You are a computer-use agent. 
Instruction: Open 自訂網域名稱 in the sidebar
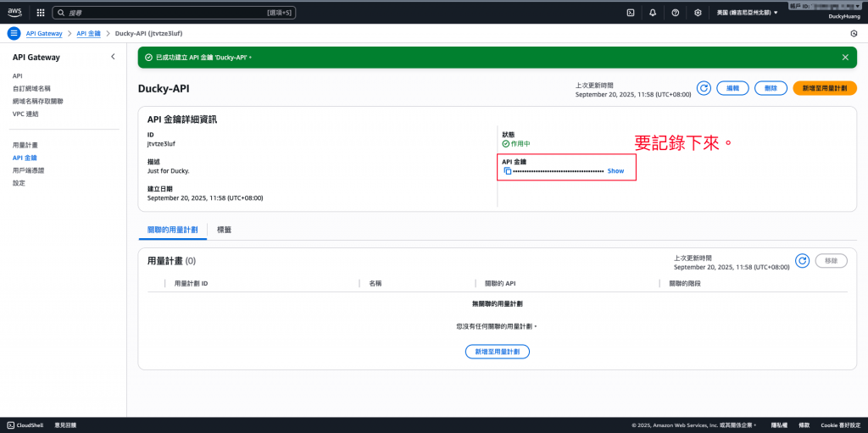coord(31,89)
